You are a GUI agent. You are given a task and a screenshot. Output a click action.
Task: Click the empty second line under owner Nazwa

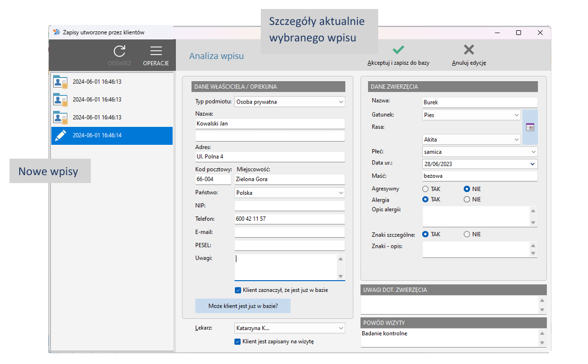[270, 136]
